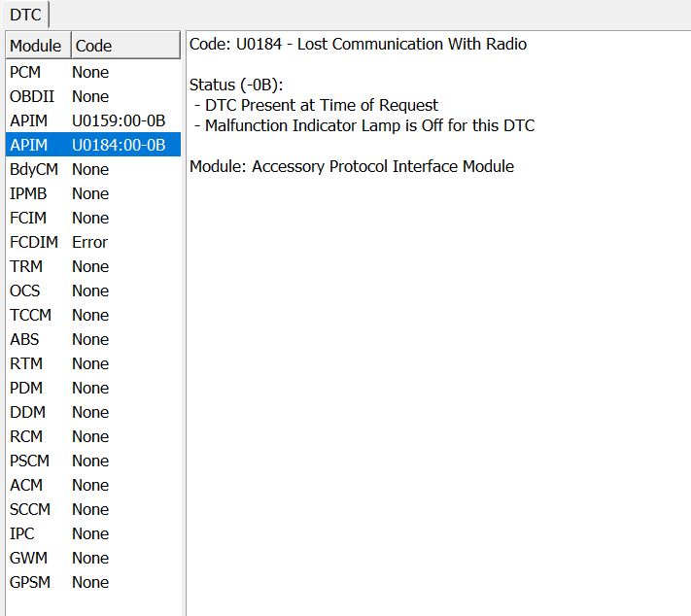
Task: Select the ACM module row
Action: 93,485
